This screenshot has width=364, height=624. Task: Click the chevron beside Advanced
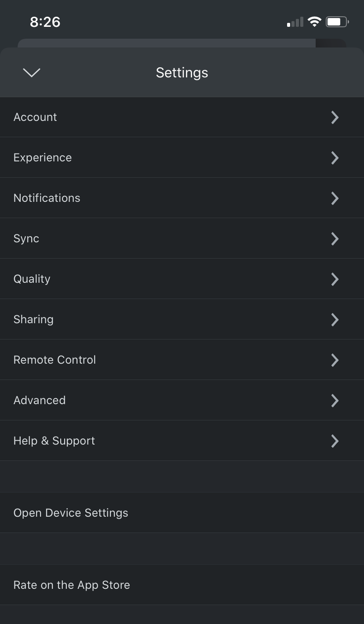pos(335,400)
